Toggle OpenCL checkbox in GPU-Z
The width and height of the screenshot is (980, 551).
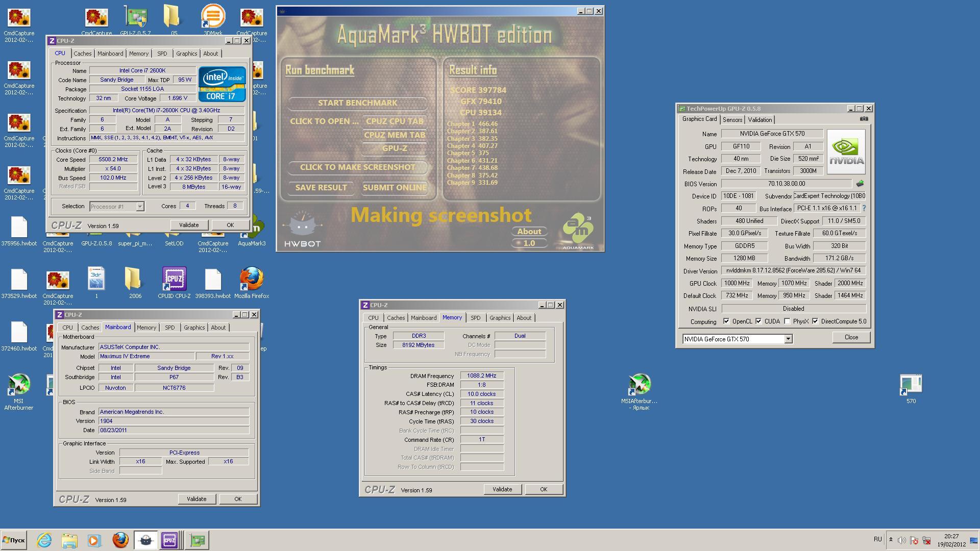[726, 321]
